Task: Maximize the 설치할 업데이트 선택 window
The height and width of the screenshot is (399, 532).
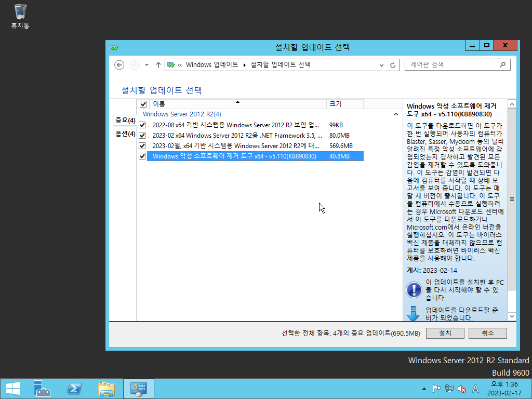Action: click(486, 46)
